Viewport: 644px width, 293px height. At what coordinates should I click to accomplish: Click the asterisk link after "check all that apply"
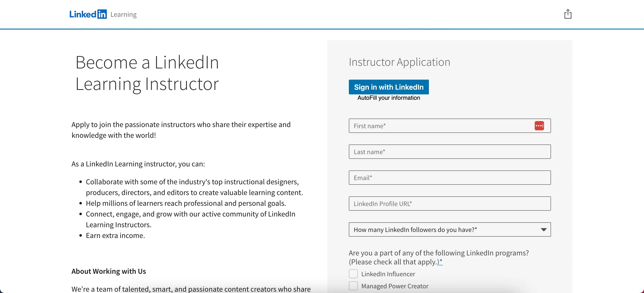(441, 262)
